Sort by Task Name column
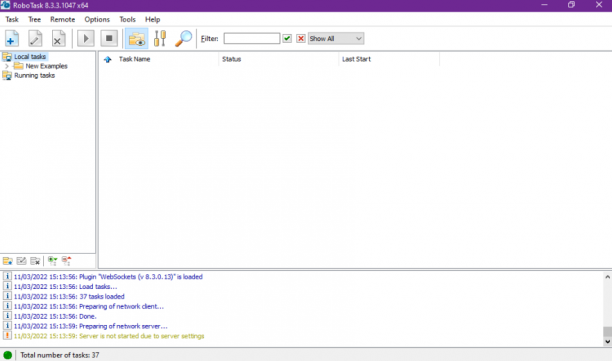The width and height of the screenshot is (612, 361). [134, 59]
